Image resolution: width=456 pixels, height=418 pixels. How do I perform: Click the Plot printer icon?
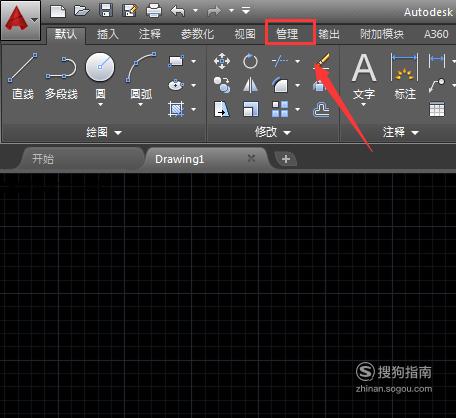[154, 11]
